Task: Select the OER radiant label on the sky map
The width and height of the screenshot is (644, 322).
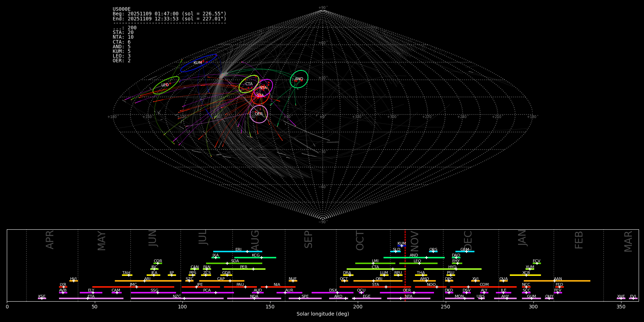Action: [x=259, y=114]
